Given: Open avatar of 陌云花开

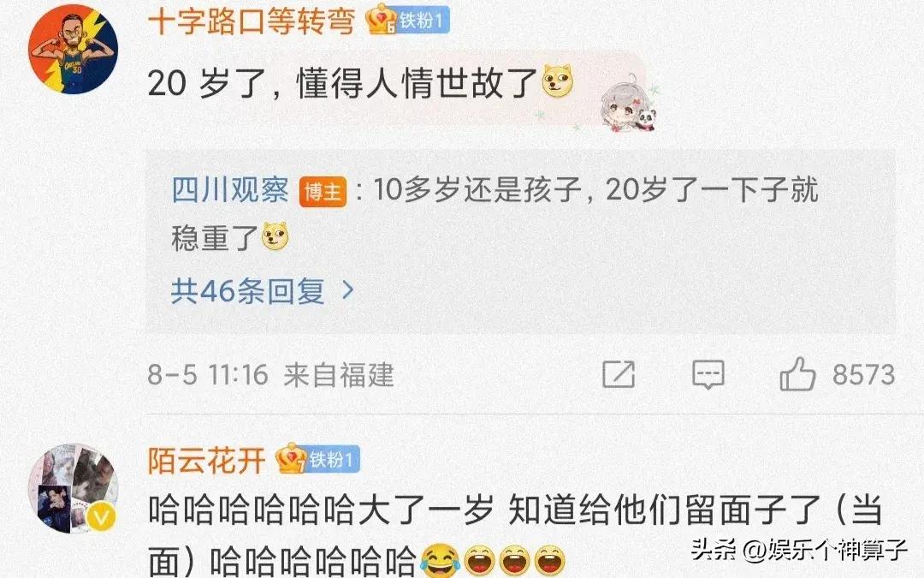Looking at the screenshot, I should tap(73, 489).
